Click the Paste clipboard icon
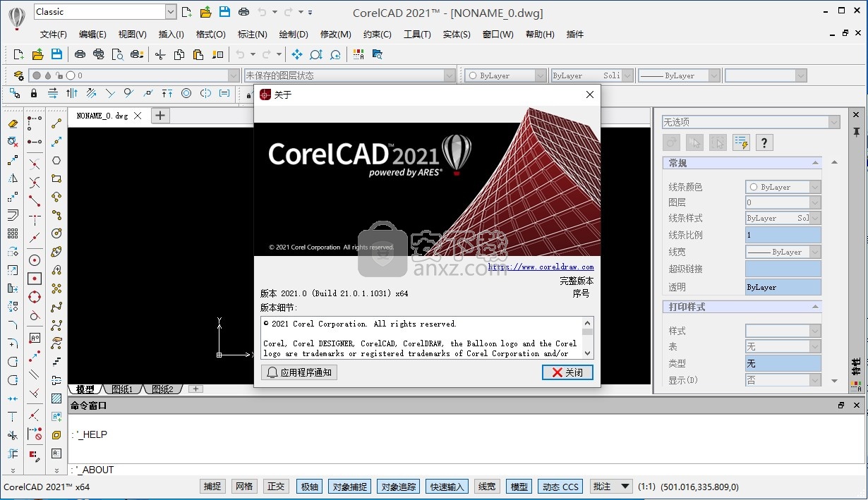 tap(198, 54)
